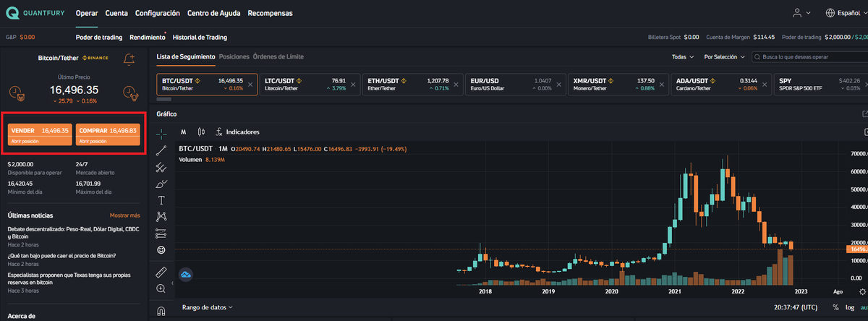Click Mostrar más in news section

tap(125, 215)
